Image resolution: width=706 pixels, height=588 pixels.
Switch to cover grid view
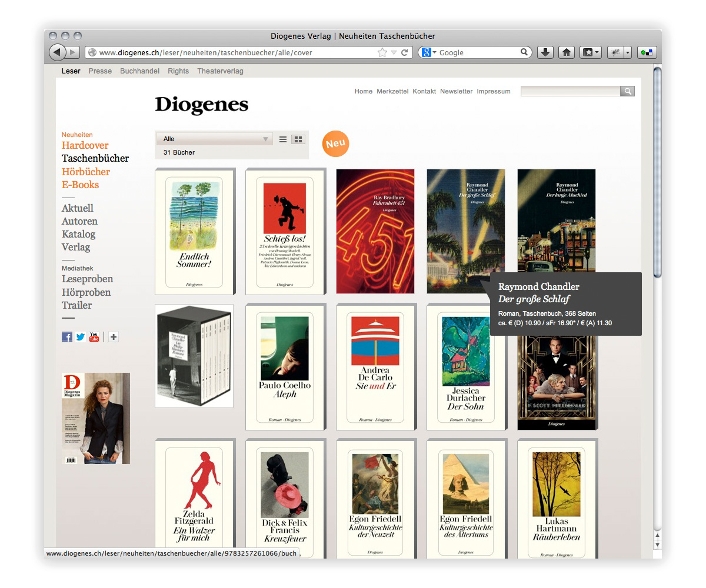298,139
